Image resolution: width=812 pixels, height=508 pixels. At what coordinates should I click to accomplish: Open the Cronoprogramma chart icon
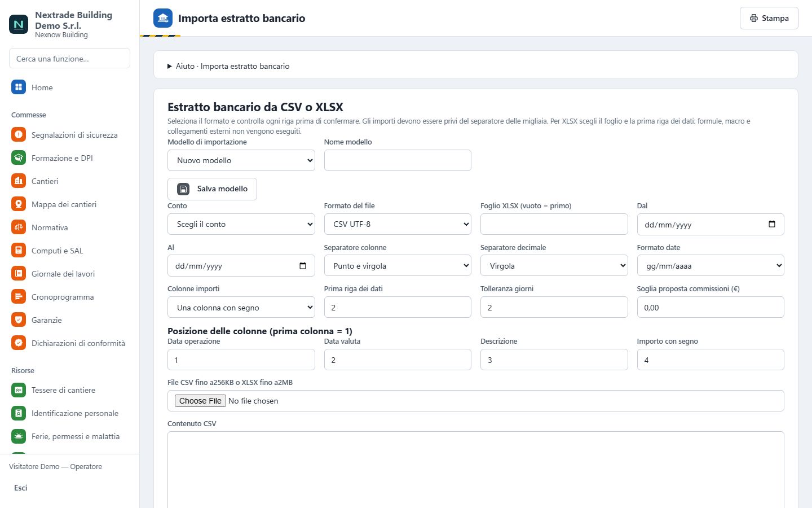[19, 296]
